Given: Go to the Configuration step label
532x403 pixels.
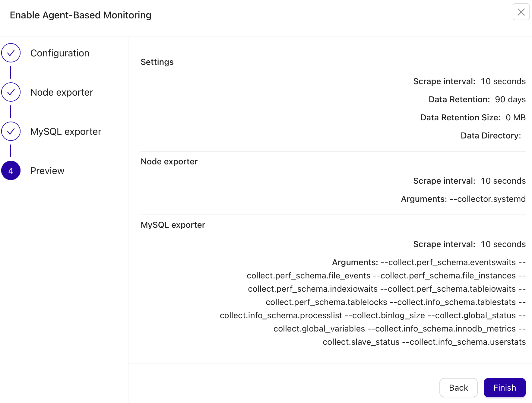Looking at the screenshot, I should click(x=60, y=53).
